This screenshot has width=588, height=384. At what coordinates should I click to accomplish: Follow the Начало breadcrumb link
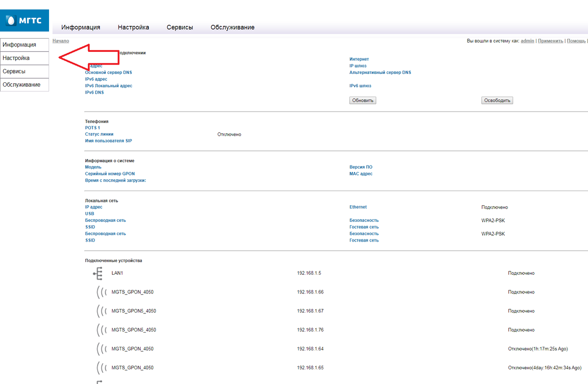[x=61, y=41]
